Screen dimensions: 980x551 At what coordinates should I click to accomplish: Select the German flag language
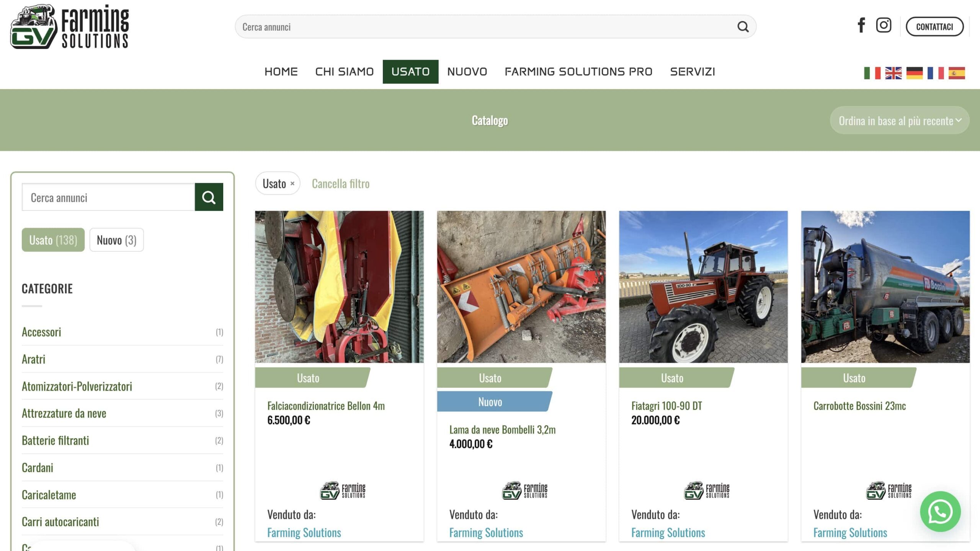914,73
